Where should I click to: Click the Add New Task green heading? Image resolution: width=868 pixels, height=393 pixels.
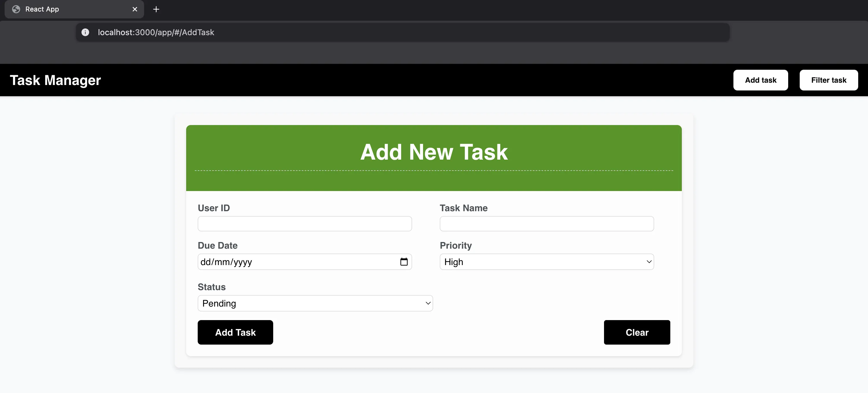click(434, 152)
